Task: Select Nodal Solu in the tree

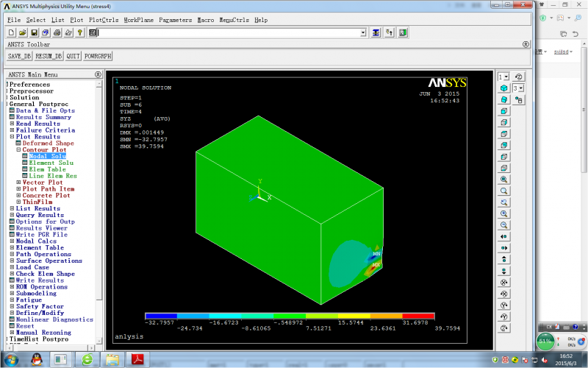Action: [x=47, y=156]
